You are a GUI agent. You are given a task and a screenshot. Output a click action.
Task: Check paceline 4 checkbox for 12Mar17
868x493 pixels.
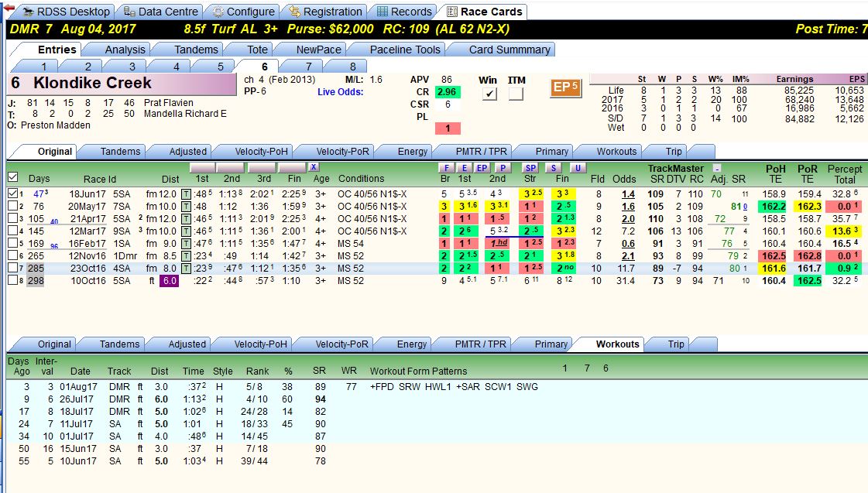tap(13, 231)
